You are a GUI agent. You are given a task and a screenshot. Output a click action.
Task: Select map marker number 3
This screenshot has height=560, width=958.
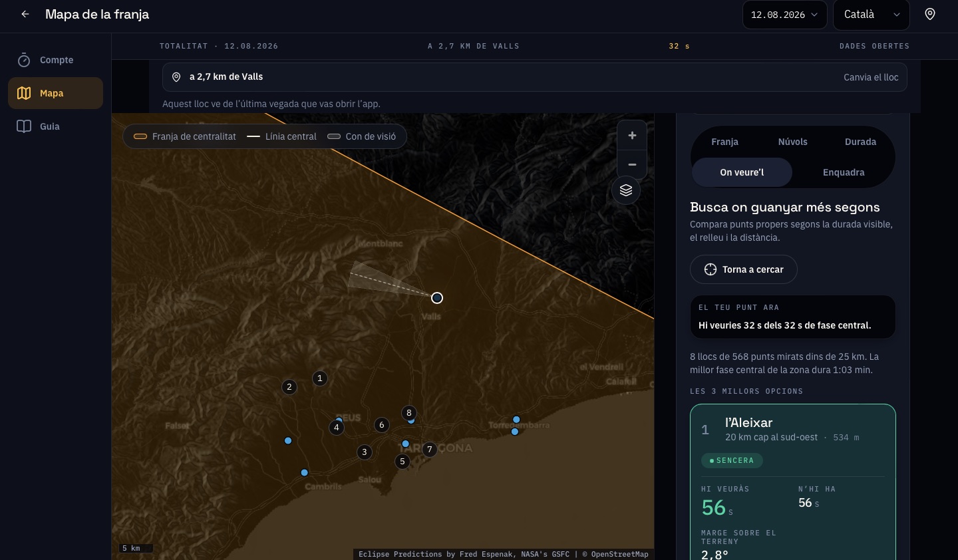tap(364, 452)
